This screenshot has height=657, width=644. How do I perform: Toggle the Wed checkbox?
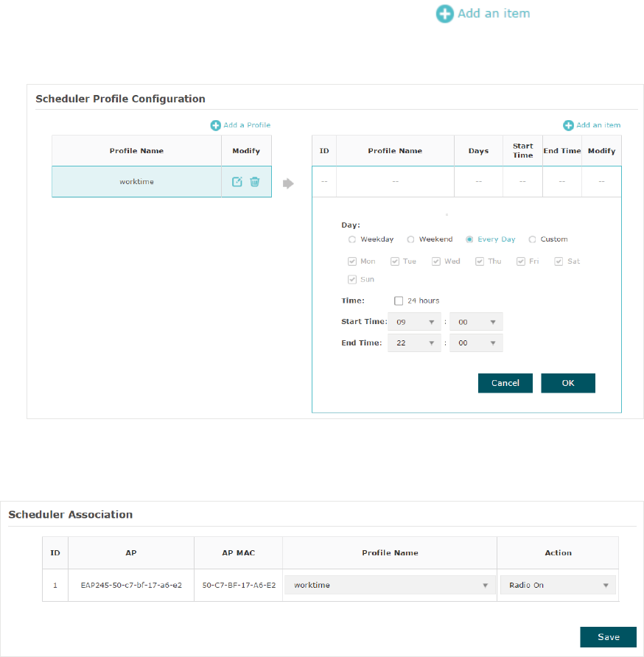[x=436, y=261]
